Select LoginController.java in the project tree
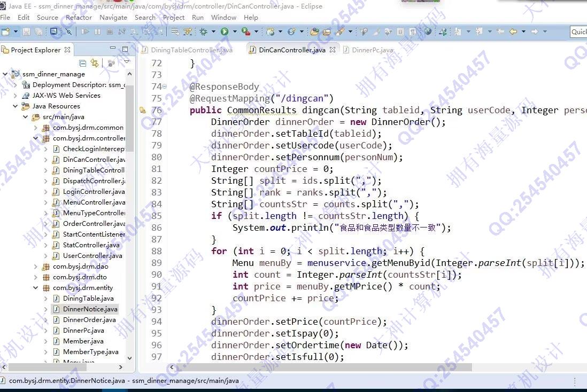Viewport: 587px width, 392px height. (94, 192)
